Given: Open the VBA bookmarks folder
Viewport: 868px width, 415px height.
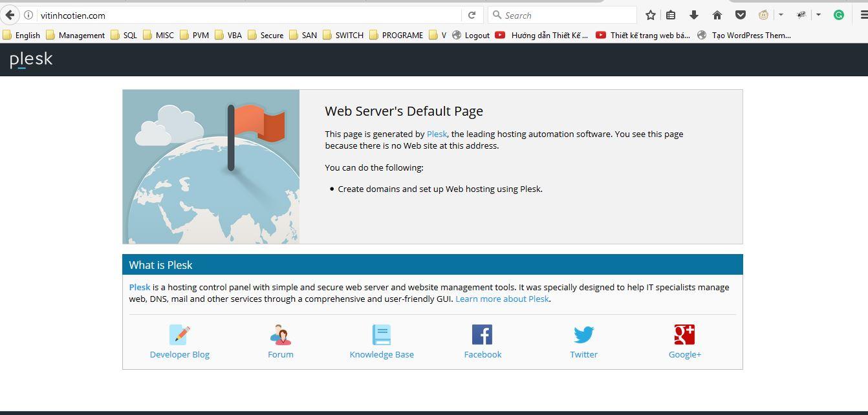Looking at the screenshot, I should click(228, 35).
